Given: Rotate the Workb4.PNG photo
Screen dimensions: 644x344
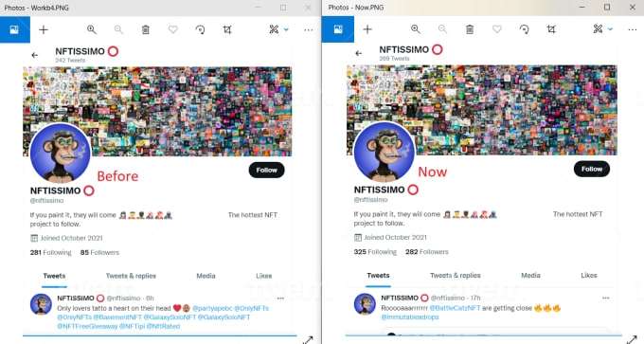Looking at the screenshot, I should point(200,29).
